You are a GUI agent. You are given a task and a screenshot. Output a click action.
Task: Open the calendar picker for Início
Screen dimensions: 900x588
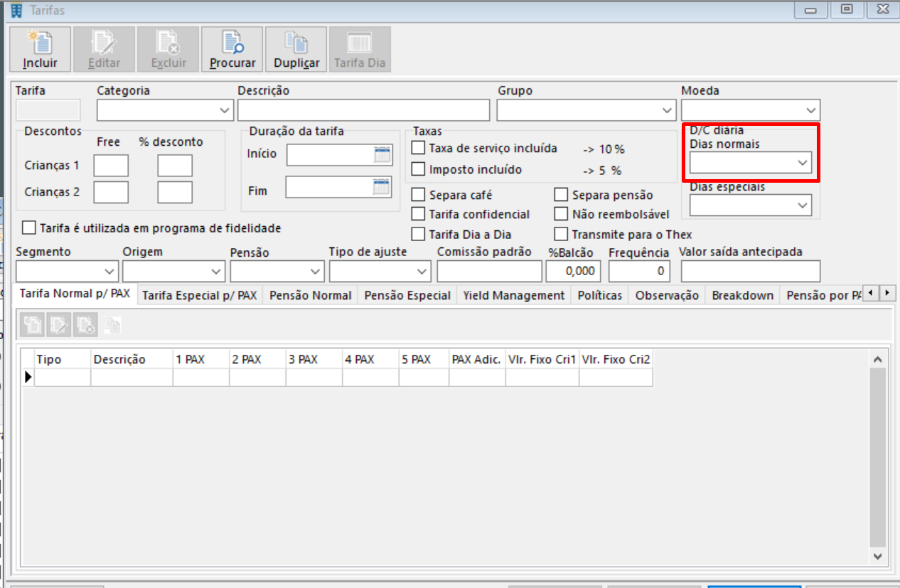point(382,154)
